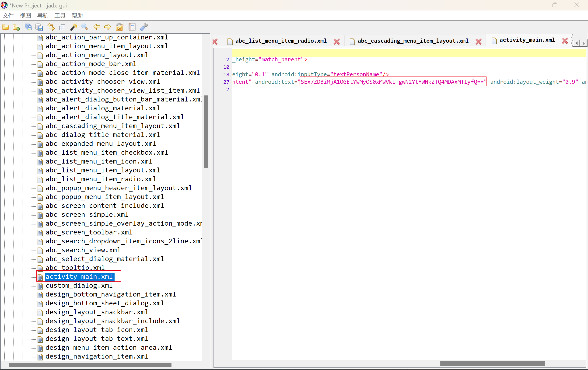Viewport: 588px width, 370px height.
Task: Toggle the Flatten packages grid icon
Action: click(62, 27)
